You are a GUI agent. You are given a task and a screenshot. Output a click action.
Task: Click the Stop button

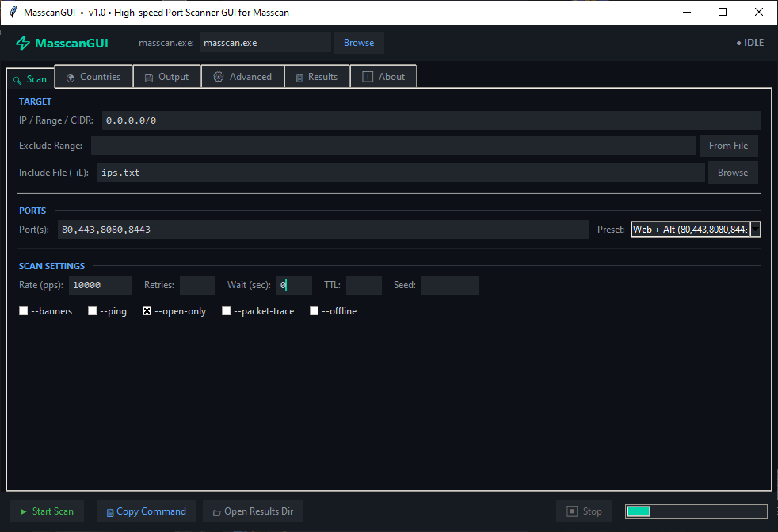(584, 511)
